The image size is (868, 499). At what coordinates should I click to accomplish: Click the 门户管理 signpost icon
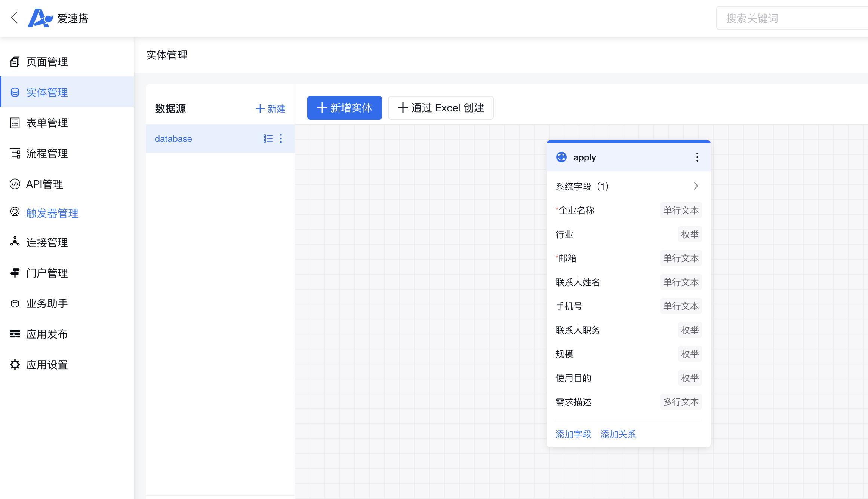click(15, 273)
